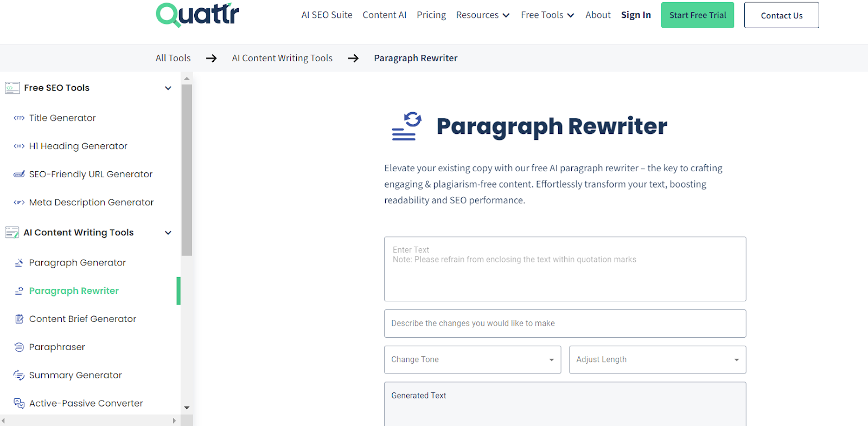Open the Free Tools dropdown menu
This screenshot has width=868, height=426.
tap(547, 15)
